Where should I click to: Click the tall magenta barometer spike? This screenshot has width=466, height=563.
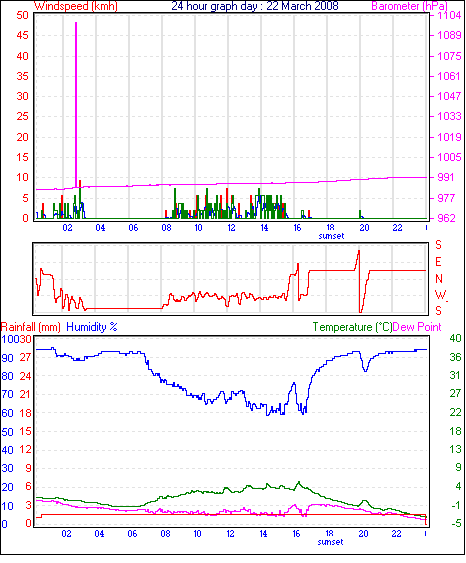(76, 105)
